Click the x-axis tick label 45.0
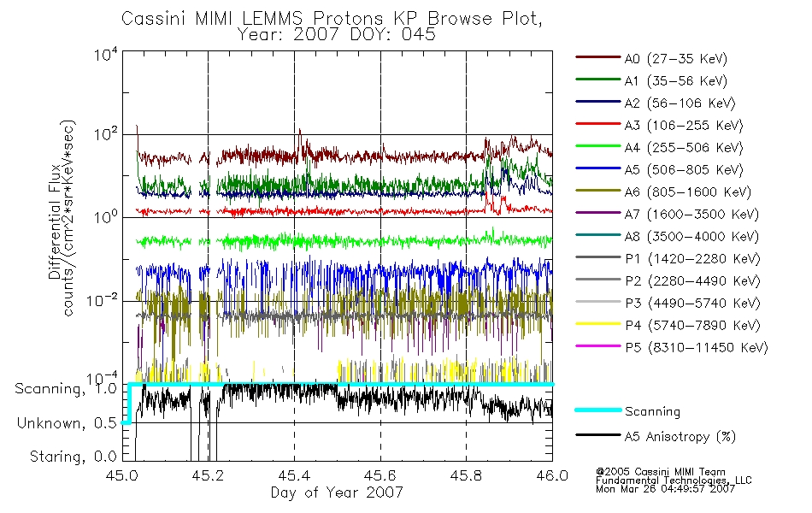Viewport: 812px width, 513px height. point(123,475)
